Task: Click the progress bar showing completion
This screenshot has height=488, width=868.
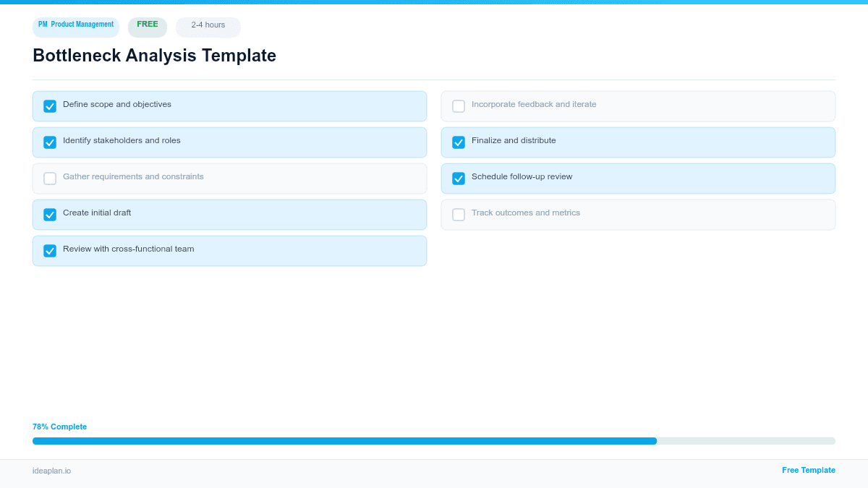Action: pos(434,440)
